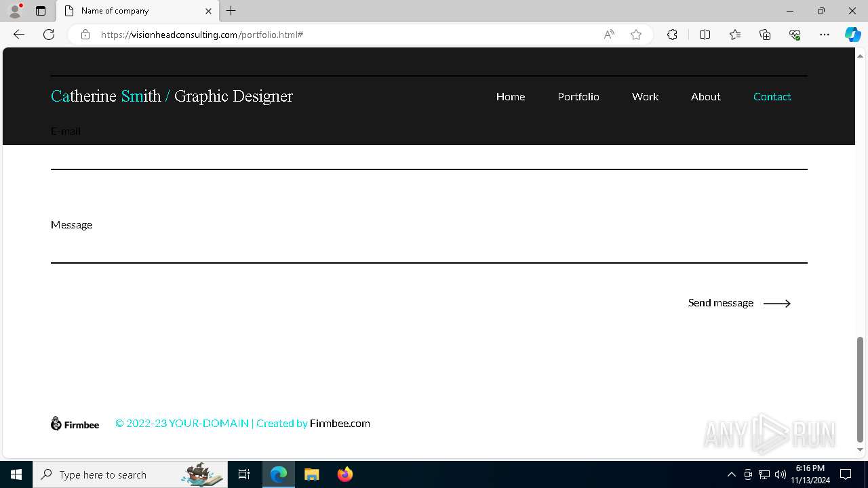Click the address bar URL
Screen dimensions: 868x488
pos(202,35)
